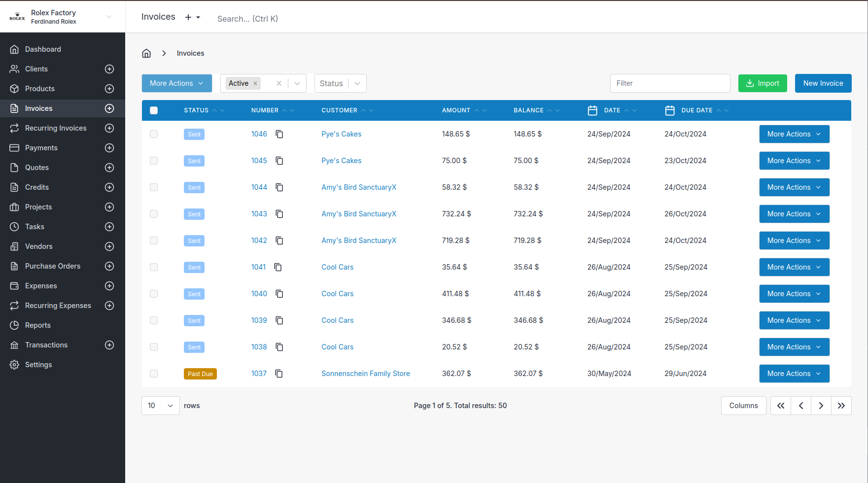
Task: Open More Actions for invoice 1037
Action: click(x=794, y=374)
